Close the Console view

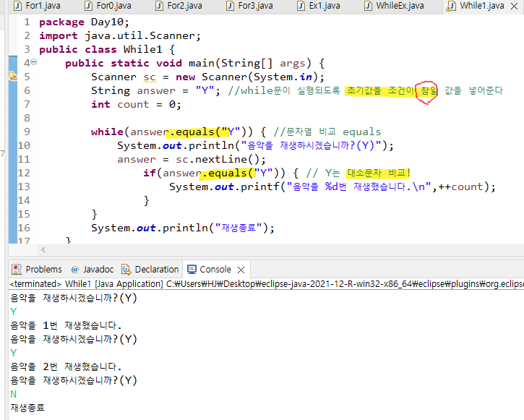click(x=241, y=270)
